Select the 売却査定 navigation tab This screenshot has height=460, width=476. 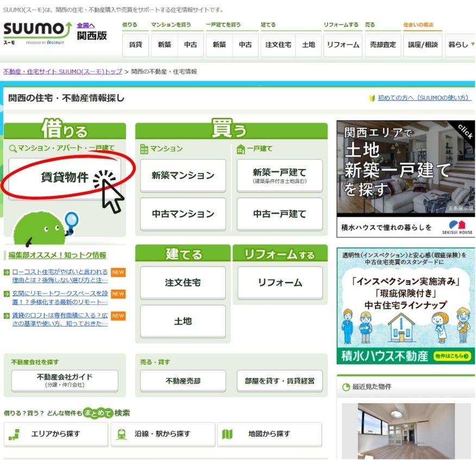[383, 45]
